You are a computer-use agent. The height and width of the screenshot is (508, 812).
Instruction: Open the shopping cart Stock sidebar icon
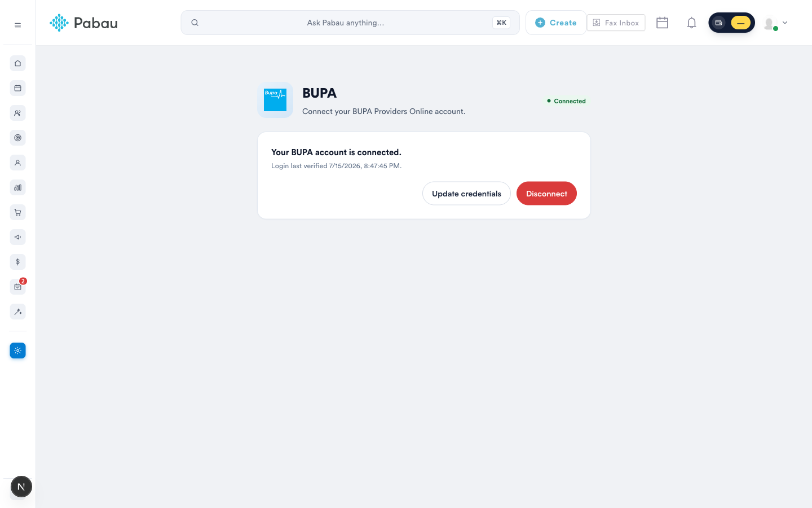[x=17, y=212]
